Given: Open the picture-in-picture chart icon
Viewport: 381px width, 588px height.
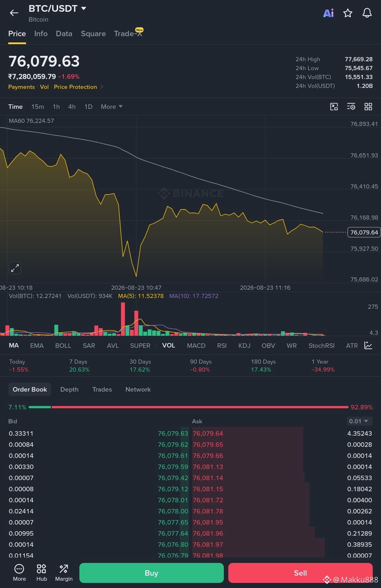Looking at the screenshot, I should tap(334, 107).
